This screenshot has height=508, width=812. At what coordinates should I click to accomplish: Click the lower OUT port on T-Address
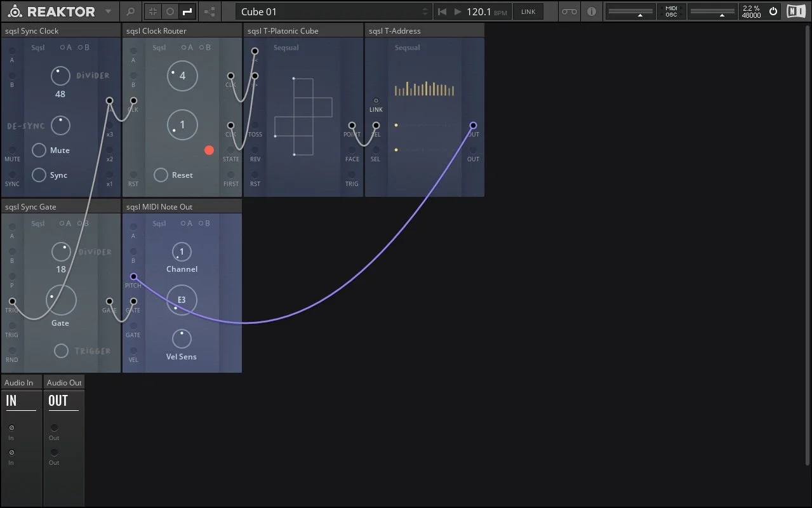(473, 150)
